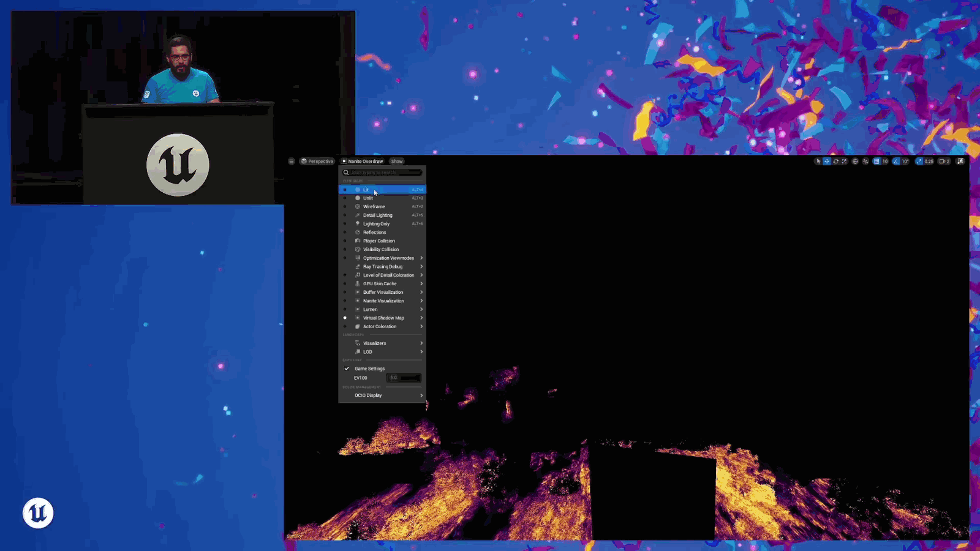Image resolution: width=980 pixels, height=551 pixels.
Task: Open the Show button in viewport toolbar
Action: coord(397,161)
